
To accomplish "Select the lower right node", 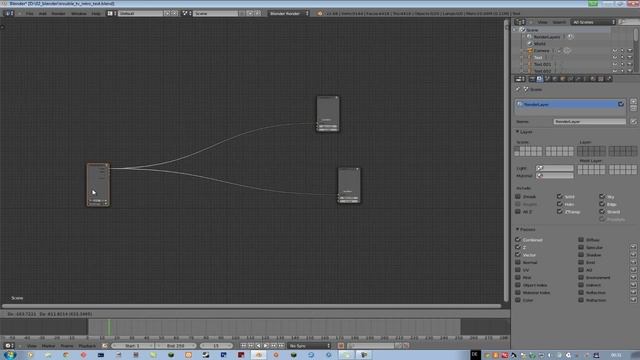I will [x=349, y=185].
